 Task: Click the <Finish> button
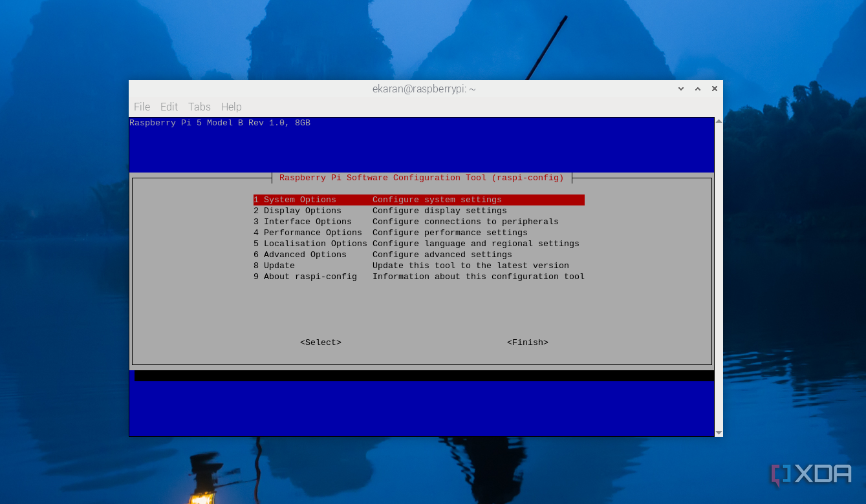pyautogui.click(x=528, y=342)
